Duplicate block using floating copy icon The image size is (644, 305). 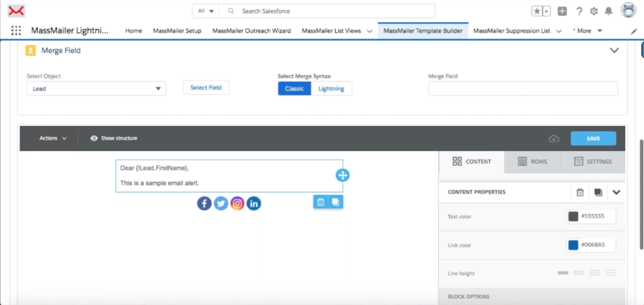(336, 202)
